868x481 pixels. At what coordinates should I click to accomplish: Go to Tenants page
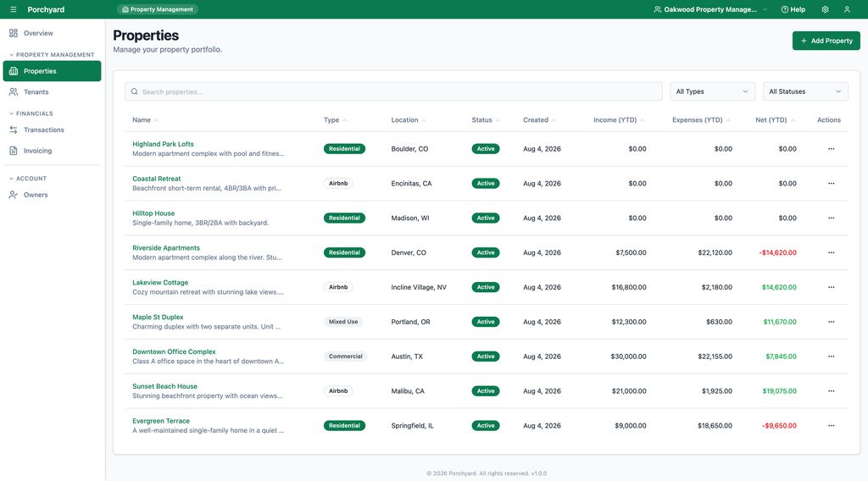52,91
